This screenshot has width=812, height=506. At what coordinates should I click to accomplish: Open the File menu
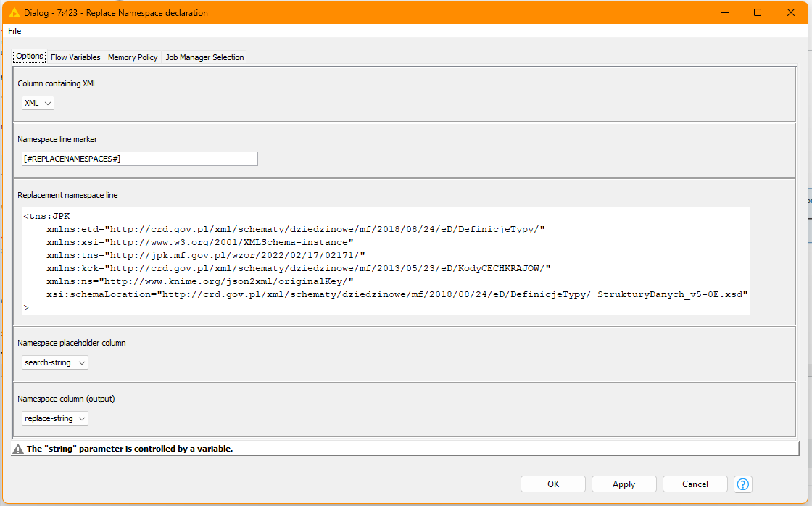[x=14, y=31]
